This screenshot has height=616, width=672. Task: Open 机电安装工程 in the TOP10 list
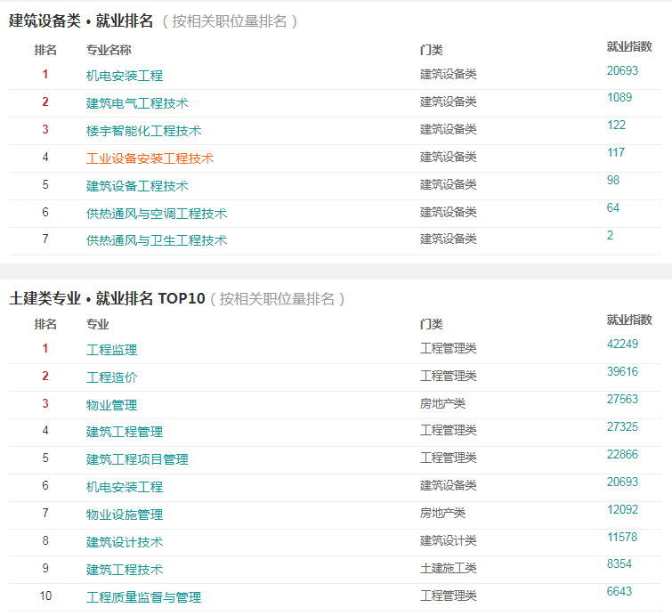point(125,487)
